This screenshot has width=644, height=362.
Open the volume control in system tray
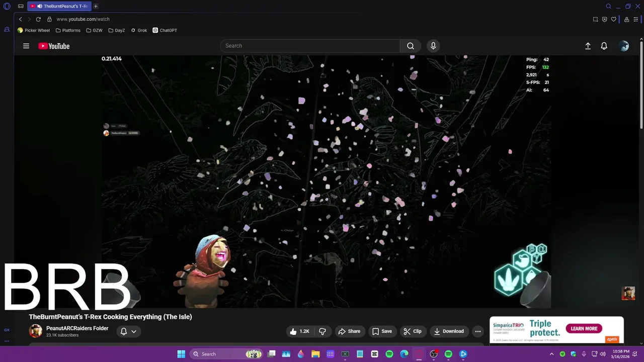click(x=603, y=354)
